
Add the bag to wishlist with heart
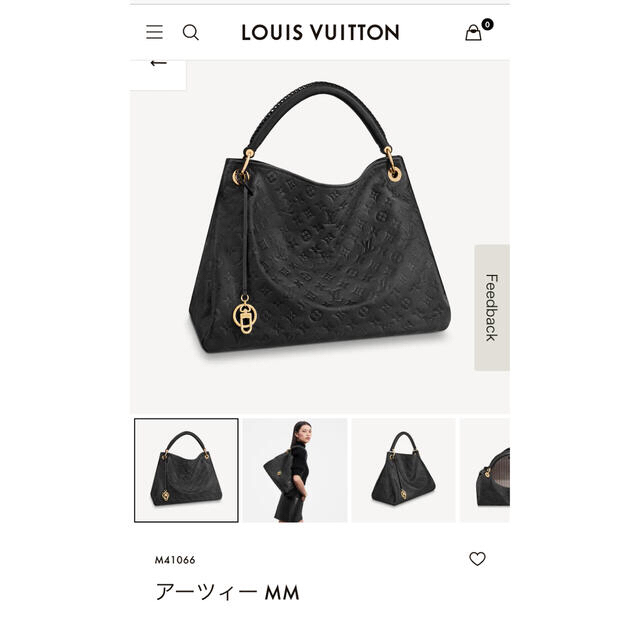pos(477,558)
